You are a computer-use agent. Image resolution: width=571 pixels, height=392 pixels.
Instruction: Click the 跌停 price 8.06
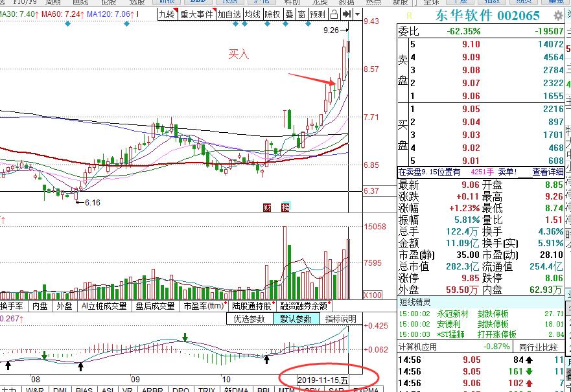[554, 278]
